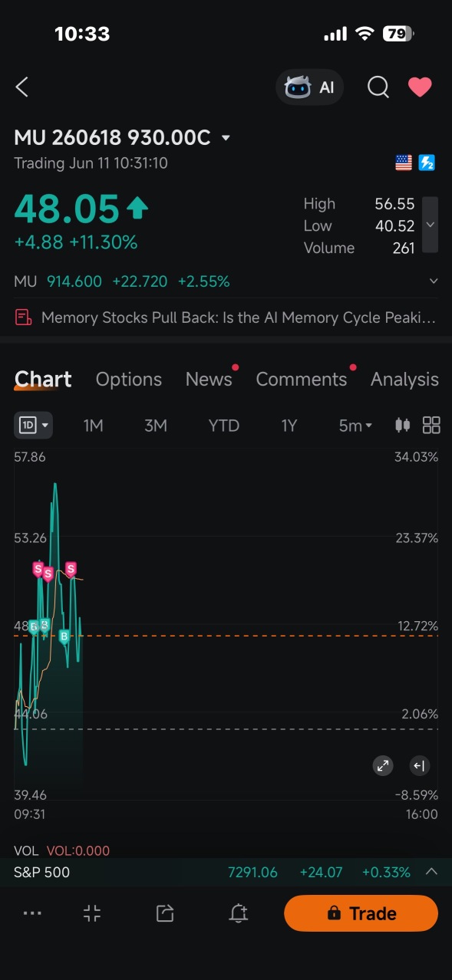This screenshot has height=980, width=452.
Task: Open the 1D timeframe dropdown
Action: click(34, 425)
